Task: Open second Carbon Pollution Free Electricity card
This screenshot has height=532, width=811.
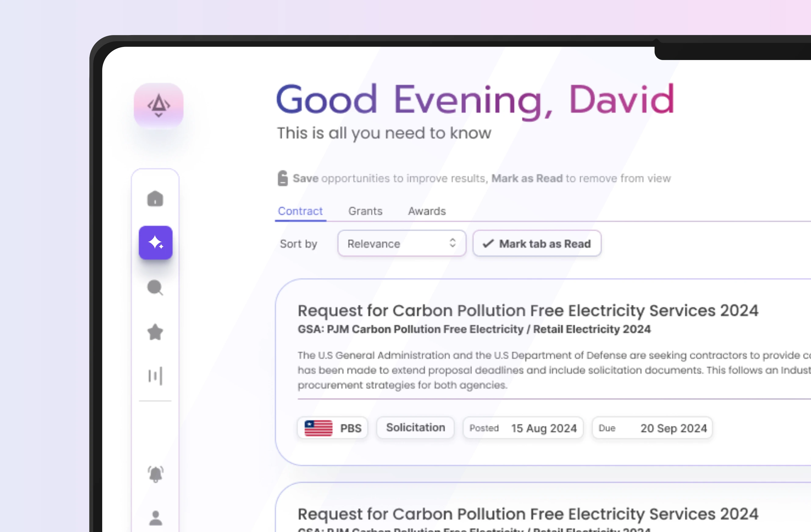Action: tap(528, 514)
